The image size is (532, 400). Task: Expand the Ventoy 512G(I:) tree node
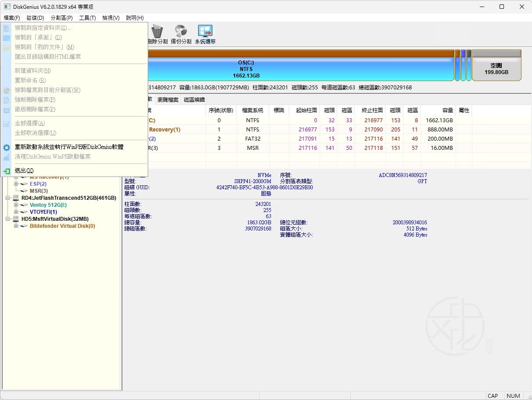click(x=16, y=205)
